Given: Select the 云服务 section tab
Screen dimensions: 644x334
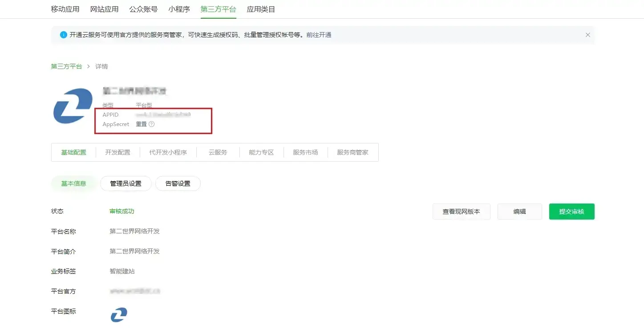Looking at the screenshot, I should (218, 152).
